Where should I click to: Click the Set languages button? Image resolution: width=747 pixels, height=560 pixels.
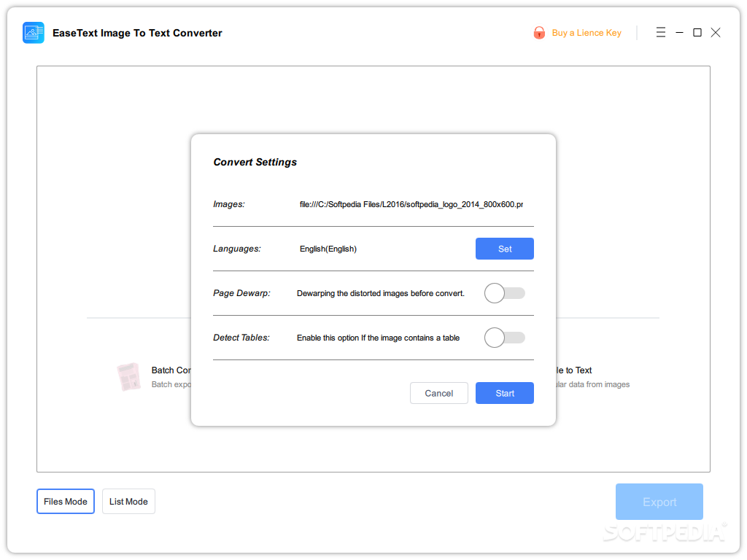tap(505, 249)
